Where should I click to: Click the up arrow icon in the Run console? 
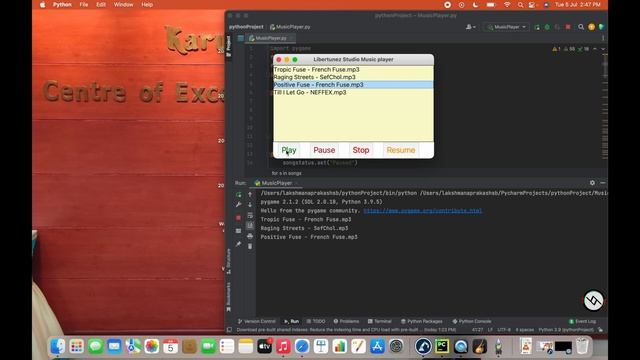[x=250, y=195]
